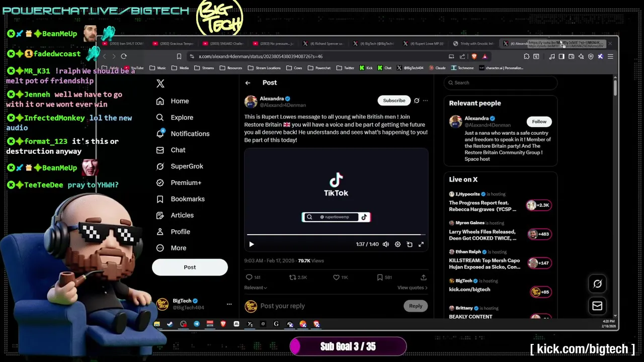
Task: Switch to the Richard Spencer X tab
Action: (324, 44)
